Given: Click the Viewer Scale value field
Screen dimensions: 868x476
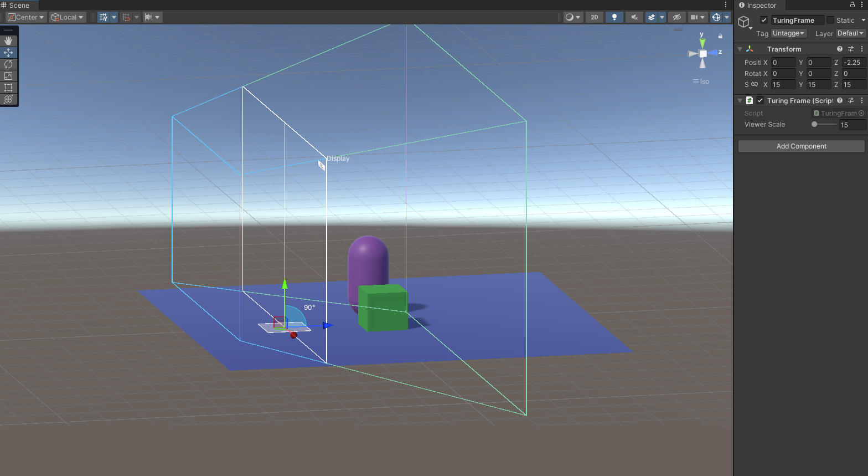Looking at the screenshot, I should [x=852, y=125].
